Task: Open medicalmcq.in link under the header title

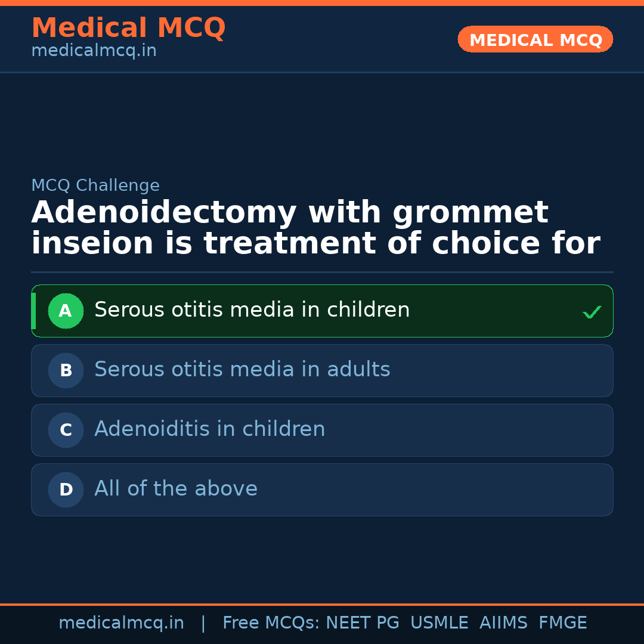Action: (94, 51)
